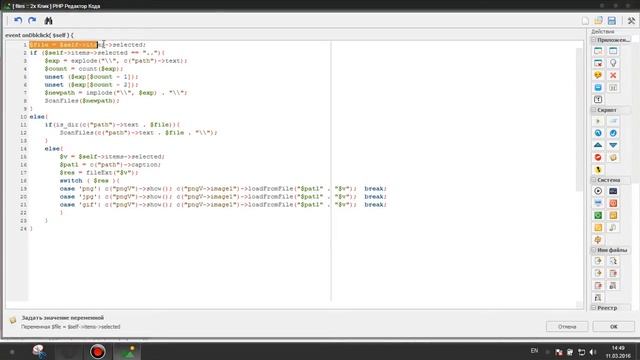
Task: Cancel editing with Отмена button
Action: coord(567,327)
